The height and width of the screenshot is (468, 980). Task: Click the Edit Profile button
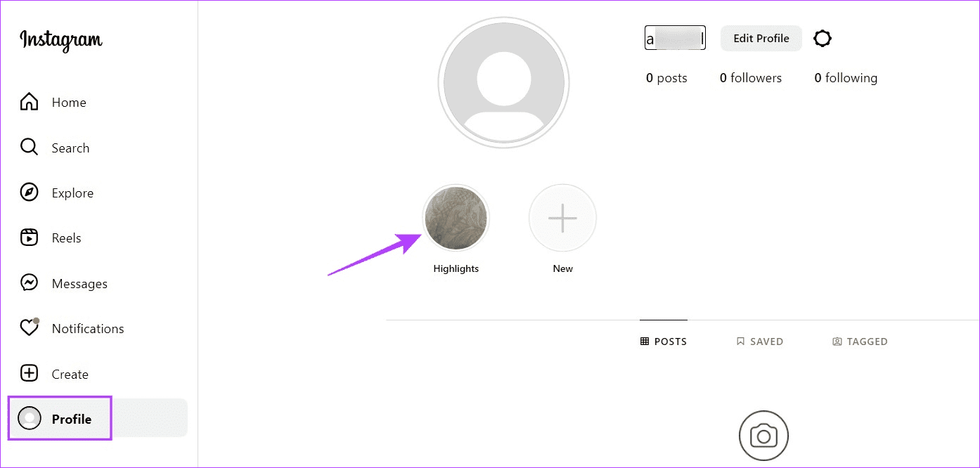tap(761, 39)
